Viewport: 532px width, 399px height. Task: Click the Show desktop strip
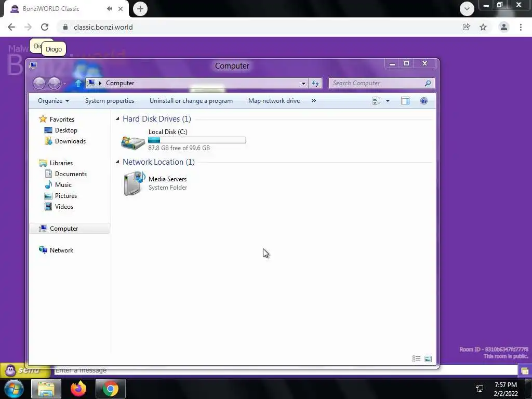click(x=528, y=389)
